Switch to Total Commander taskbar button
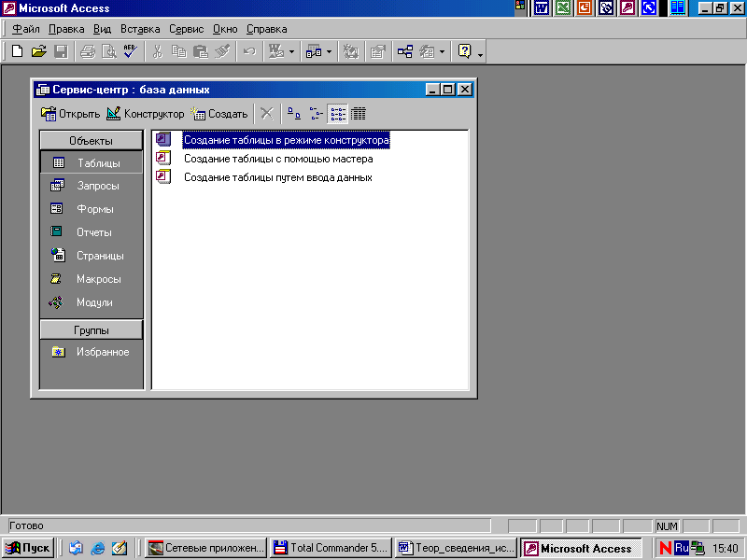747x560 pixels. tap(331, 548)
